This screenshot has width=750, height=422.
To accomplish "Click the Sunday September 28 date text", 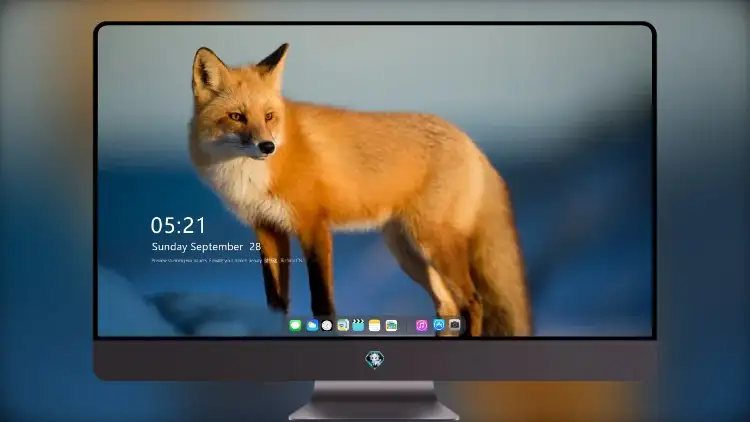I will tap(206, 247).
